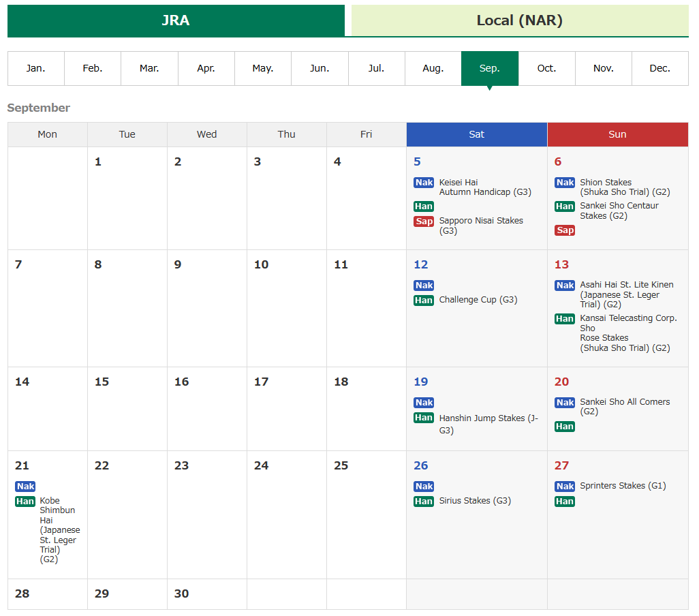699x616 pixels.
Task: Click the Nak badge on September 12
Action: point(424,286)
